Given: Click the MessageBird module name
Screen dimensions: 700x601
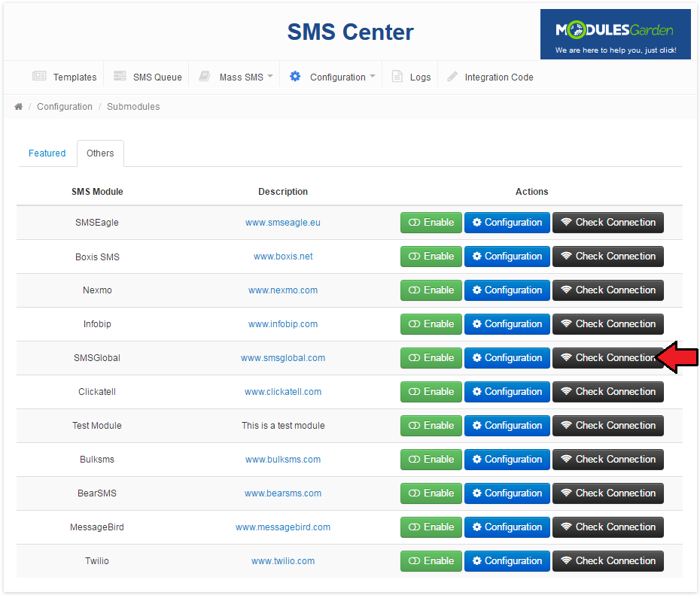Looking at the screenshot, I should point(97,527).
